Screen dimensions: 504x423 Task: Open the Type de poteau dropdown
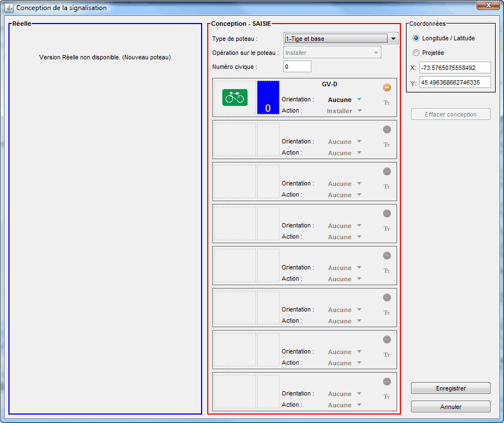[394, 39]
